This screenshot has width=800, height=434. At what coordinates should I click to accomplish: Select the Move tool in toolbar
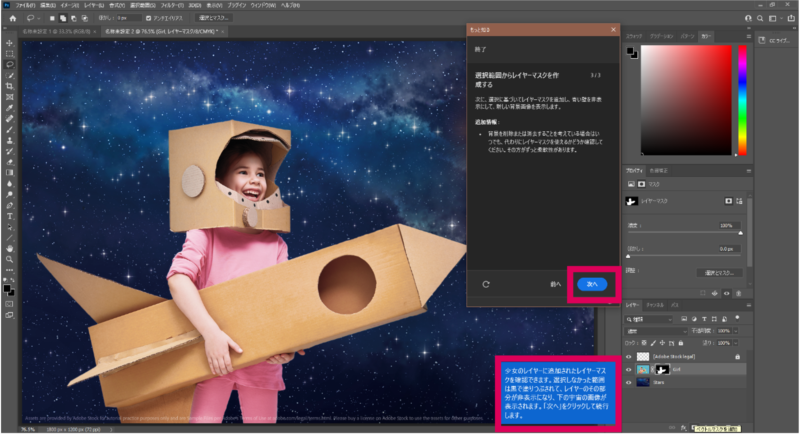click(9, 43)
